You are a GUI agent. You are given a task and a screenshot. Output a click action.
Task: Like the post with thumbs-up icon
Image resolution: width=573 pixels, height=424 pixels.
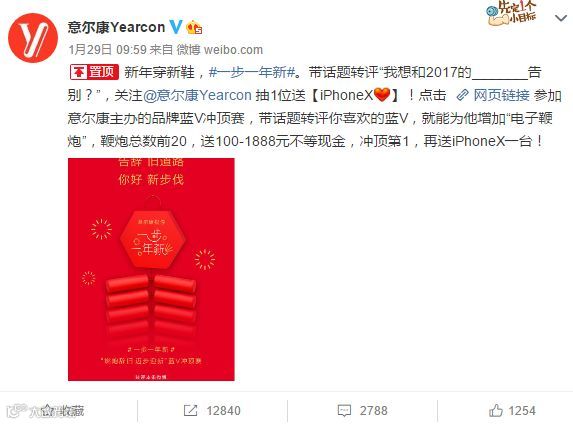496,410
